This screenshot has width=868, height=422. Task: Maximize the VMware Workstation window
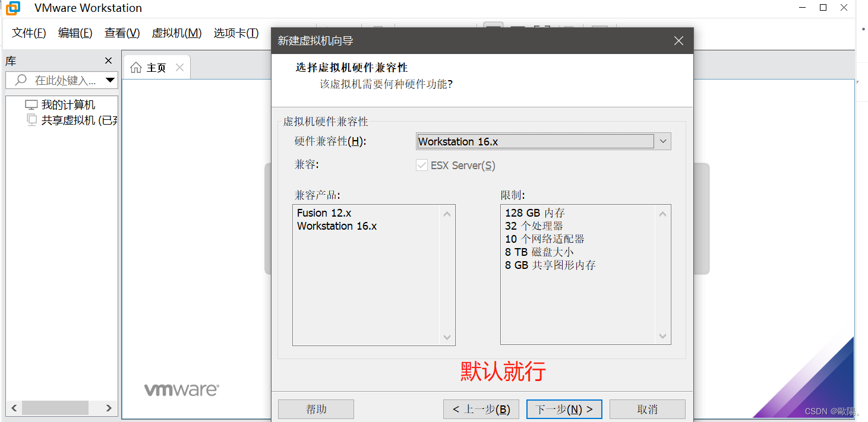(823, 8)
